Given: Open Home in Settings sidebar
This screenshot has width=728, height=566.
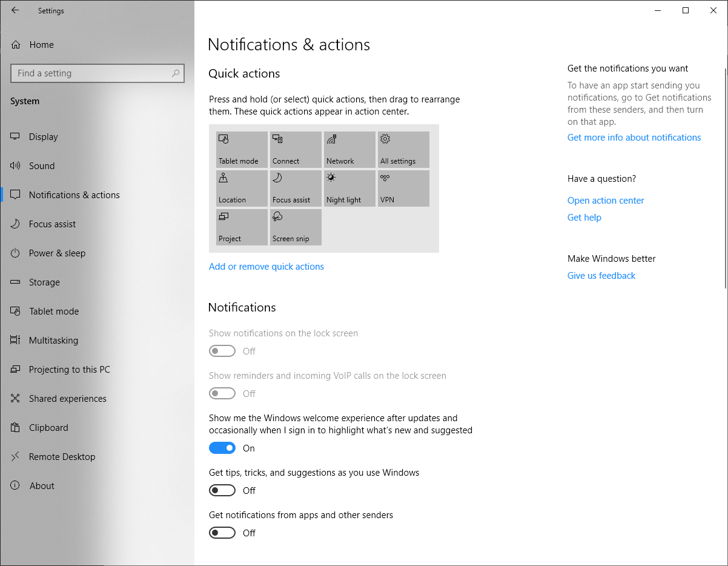Looking at the screenshot, I should (x=97, y=44).
